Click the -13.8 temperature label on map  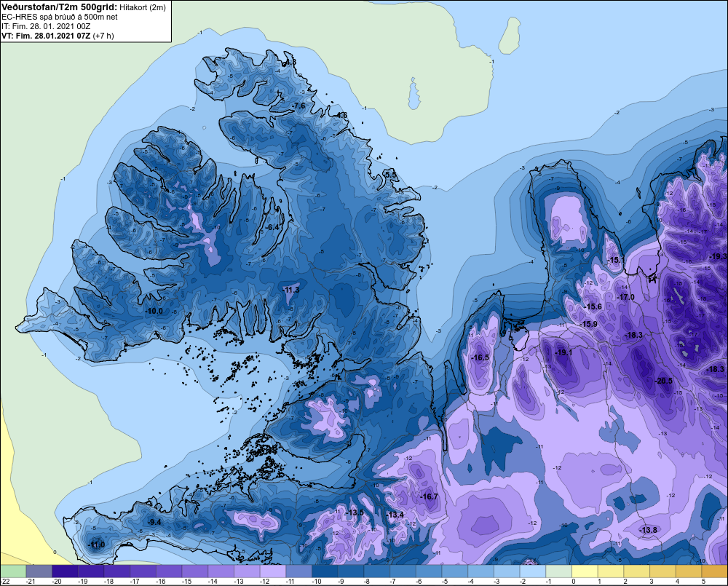tap(648, 530)
